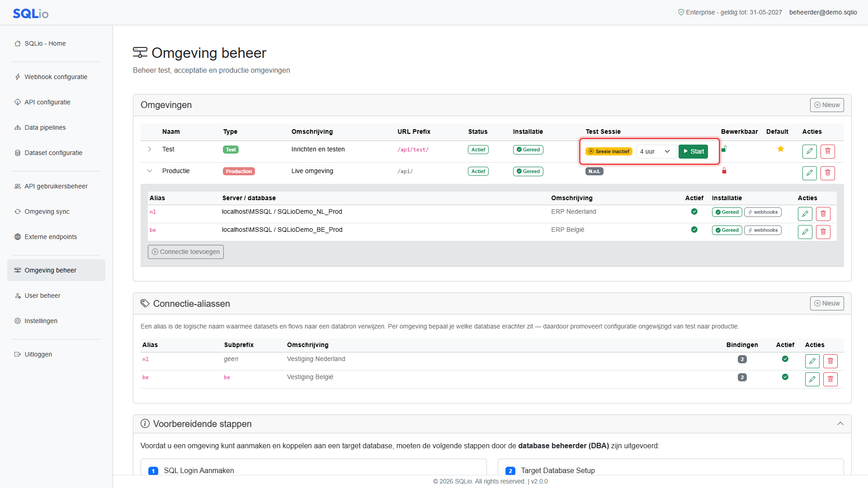Viewport: 868px width, 488px height.
Task: Click the red lock icon on Productie row
Action: [724, 170]
